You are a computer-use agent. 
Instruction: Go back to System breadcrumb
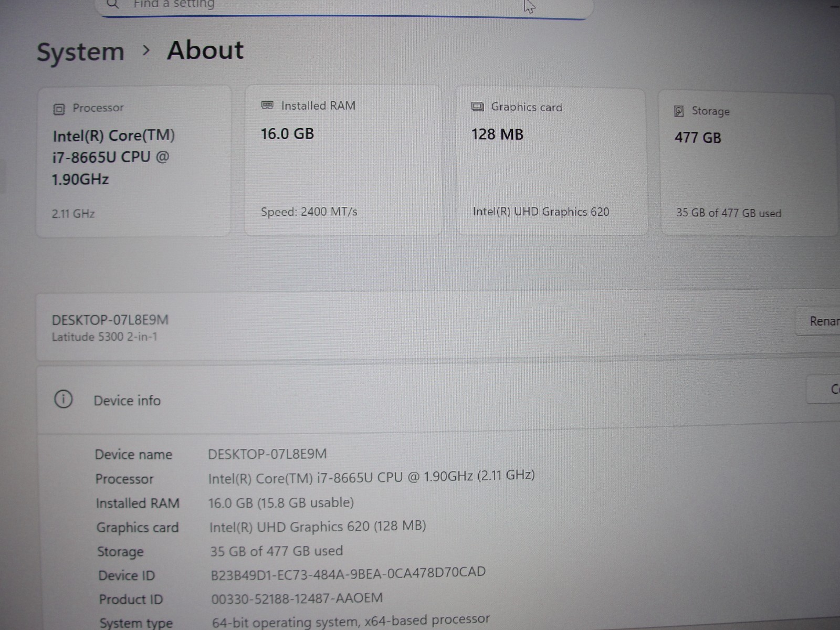pos(80,52)
